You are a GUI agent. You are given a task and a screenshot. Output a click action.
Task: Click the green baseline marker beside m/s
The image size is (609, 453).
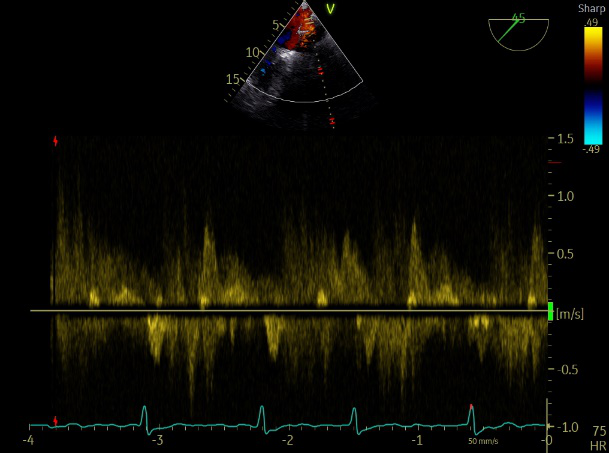click(x=550, y=311)
